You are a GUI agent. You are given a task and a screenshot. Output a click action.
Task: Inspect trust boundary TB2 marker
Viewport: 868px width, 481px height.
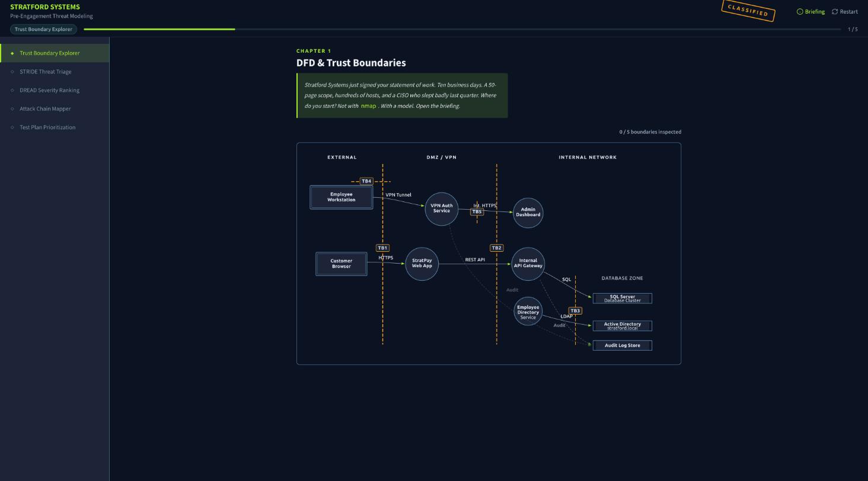click(x=496, y=248)
